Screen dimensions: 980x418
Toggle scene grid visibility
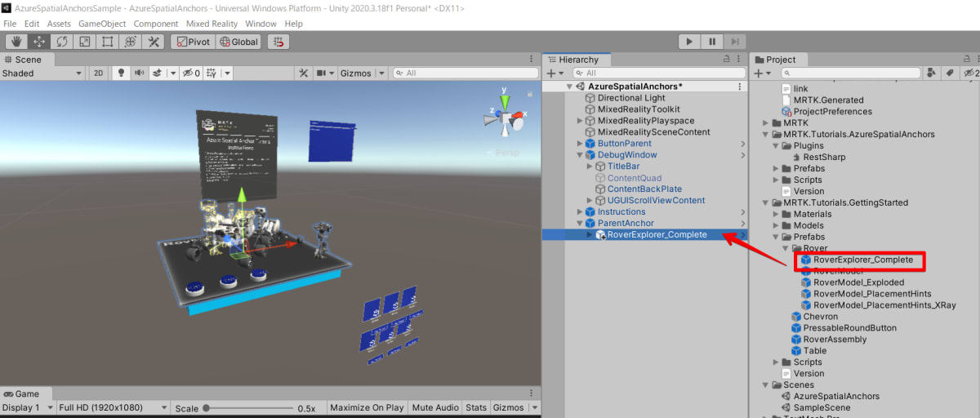point(212,73)
